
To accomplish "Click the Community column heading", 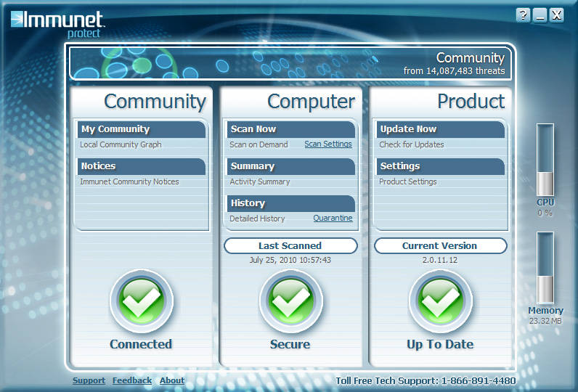I will pyautogui.click(x=155, y=102).
